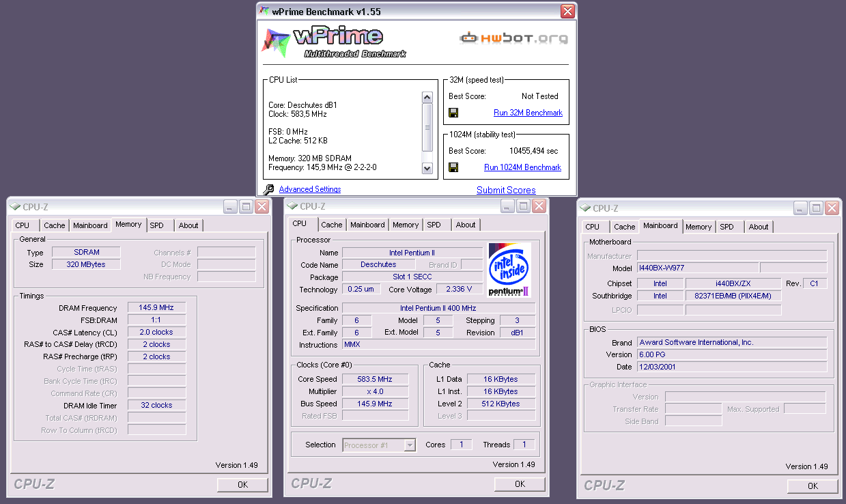Click the Code Name Deschutes value
Viewport: 846px width, 504px height.
click(x=378, y=264)
